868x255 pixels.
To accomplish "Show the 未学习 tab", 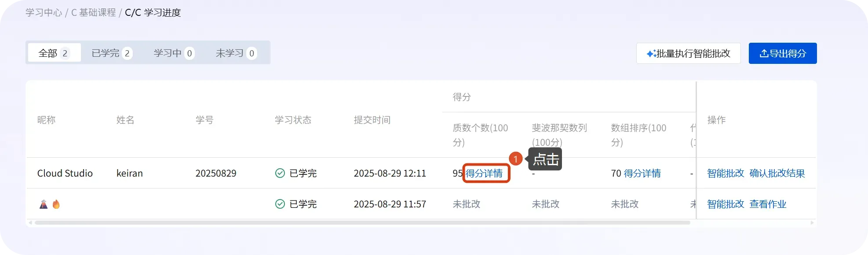I will (236, 53).
